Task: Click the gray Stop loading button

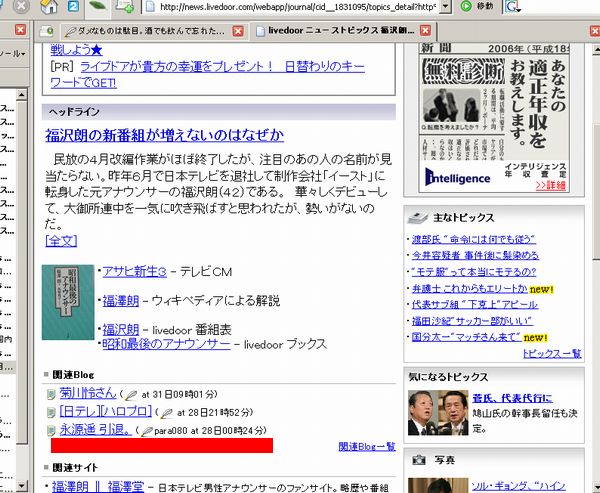Action: (21, 6)
